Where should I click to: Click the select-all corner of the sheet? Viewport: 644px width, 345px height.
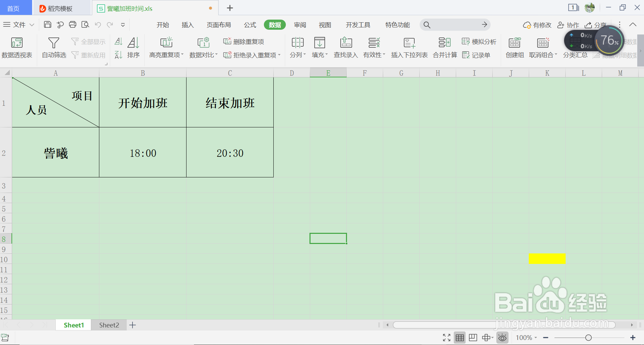[x=6, y=73]
